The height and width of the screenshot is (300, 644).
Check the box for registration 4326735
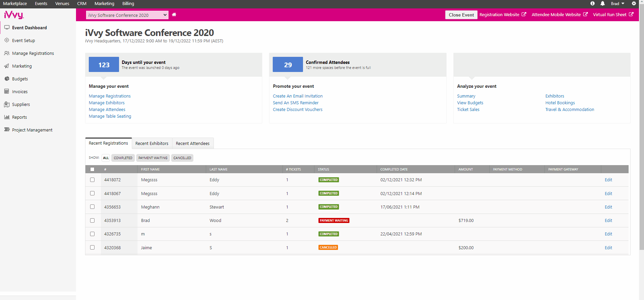coord(92,234)
